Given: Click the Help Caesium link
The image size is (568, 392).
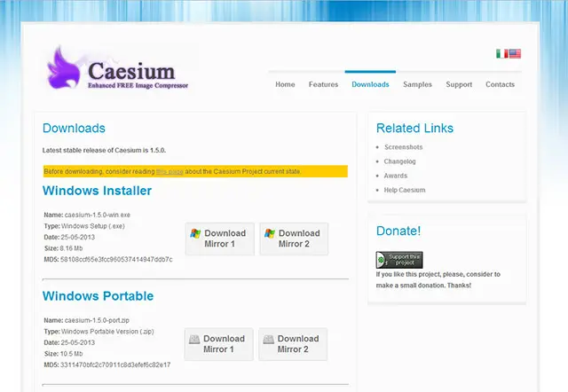Looking at the screenshot, I should [405, 190].
